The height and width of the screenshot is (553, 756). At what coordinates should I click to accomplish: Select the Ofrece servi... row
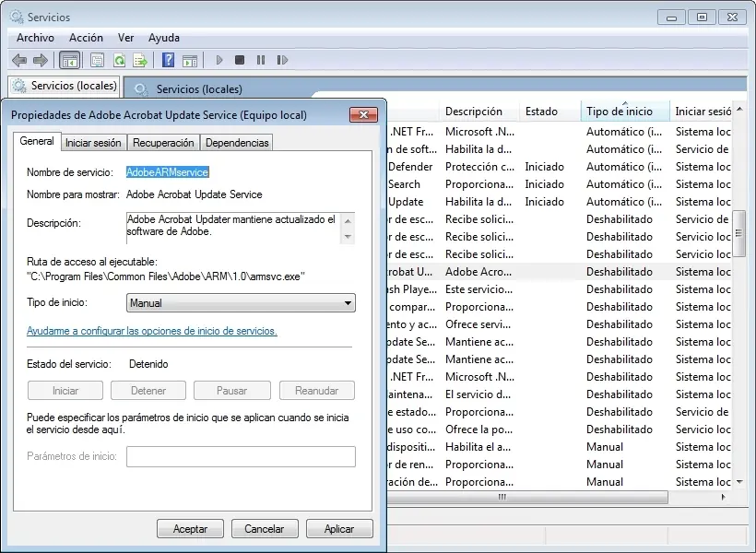560,324
